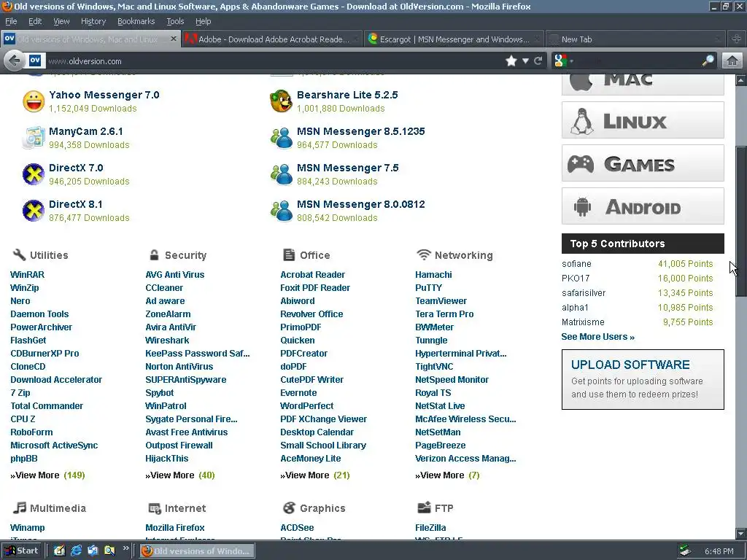Open the WinRAR link under Utilities
Screen dimensions: 747x560
[27, 275]
